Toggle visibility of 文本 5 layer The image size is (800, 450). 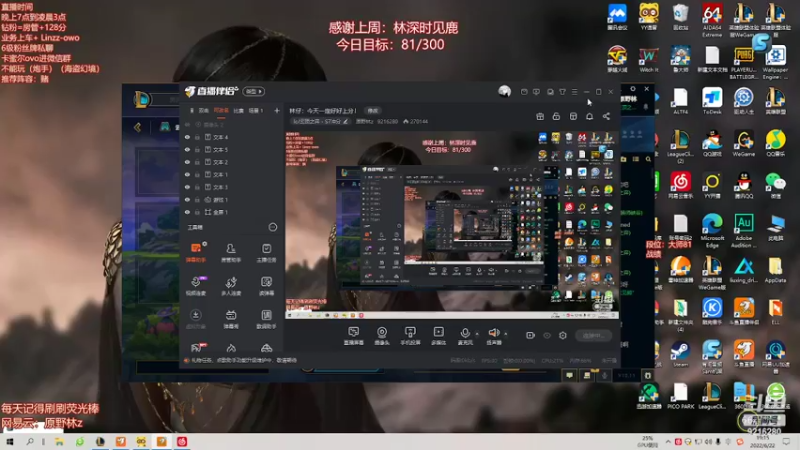(187, 149)
